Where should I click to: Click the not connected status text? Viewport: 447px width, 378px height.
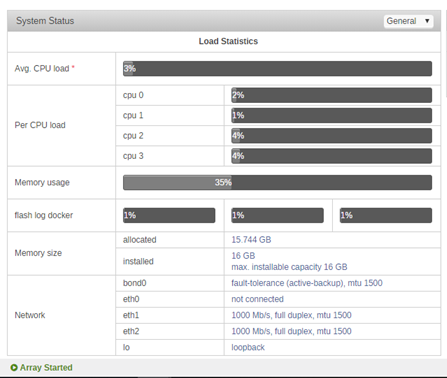coord(257,299)
